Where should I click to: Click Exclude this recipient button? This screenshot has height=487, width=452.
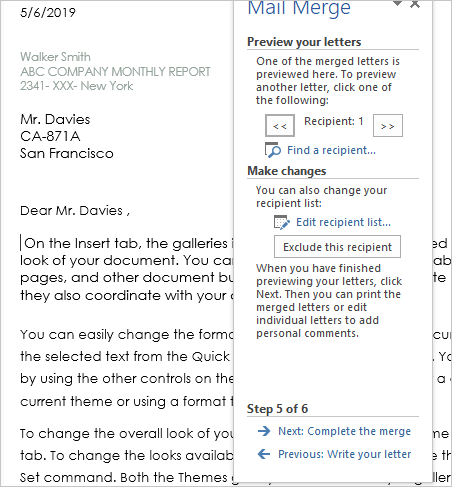[337, 247]
